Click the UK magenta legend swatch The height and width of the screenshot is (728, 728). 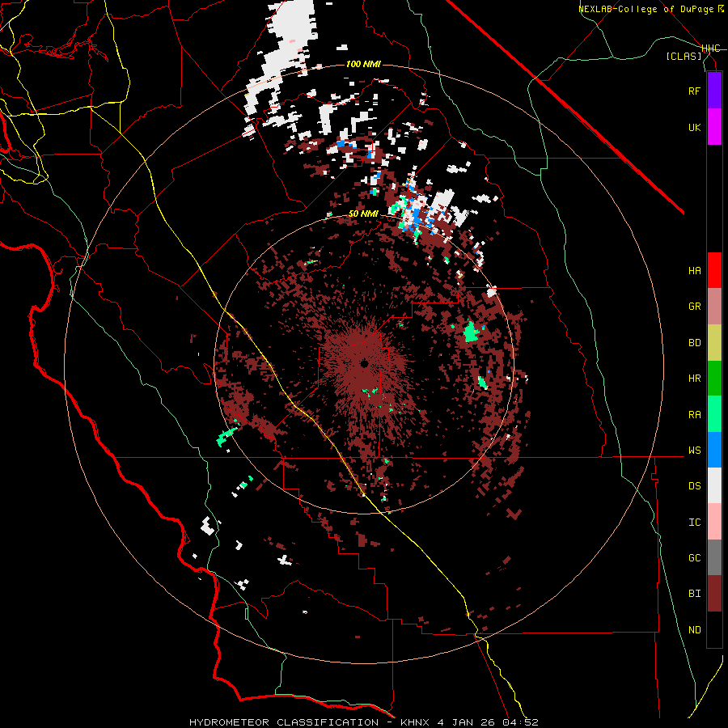714,127
